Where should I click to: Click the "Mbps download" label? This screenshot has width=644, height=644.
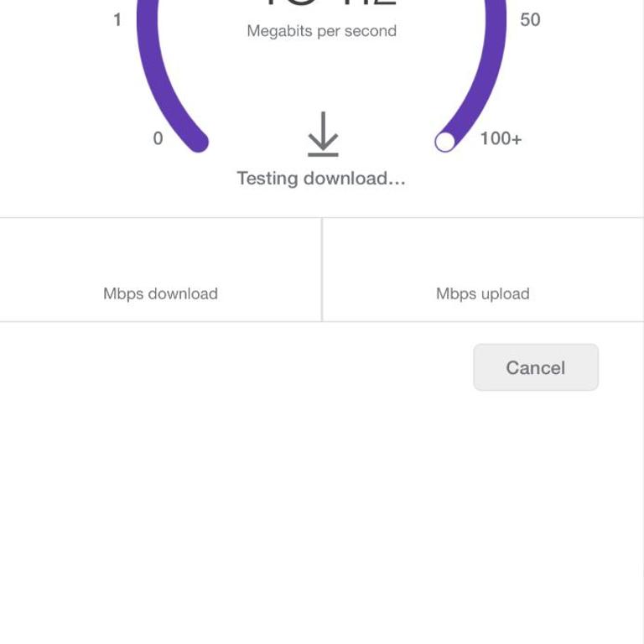click(x=160, y=293)
